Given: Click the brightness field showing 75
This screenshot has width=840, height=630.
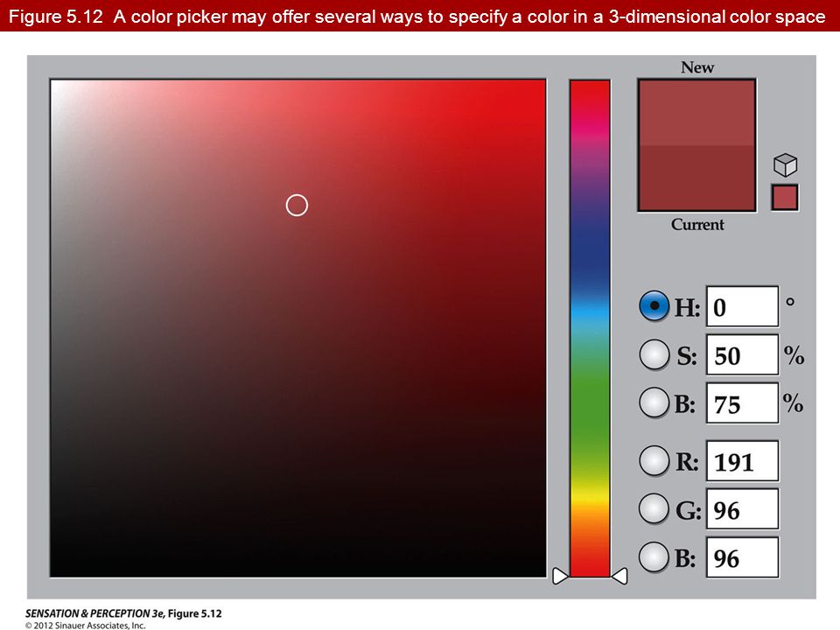Looking at the screenshot, I should [743, 402].
